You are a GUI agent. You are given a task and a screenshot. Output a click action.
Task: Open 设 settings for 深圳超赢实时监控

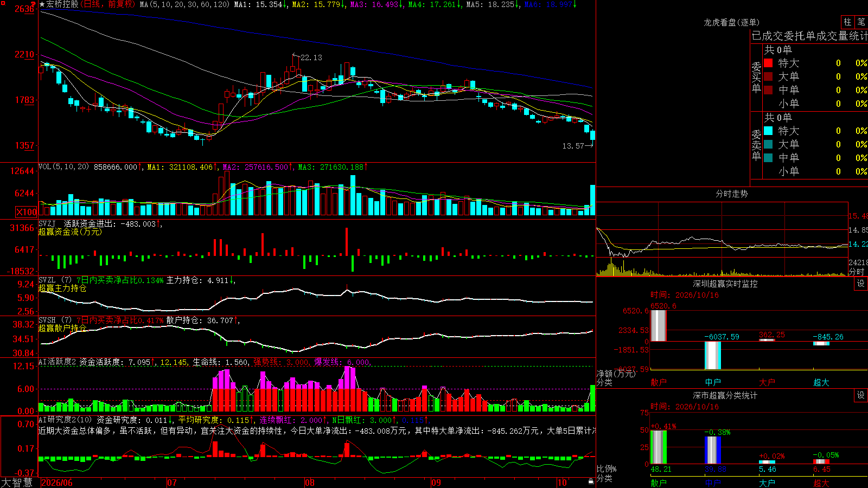point(861,284)
